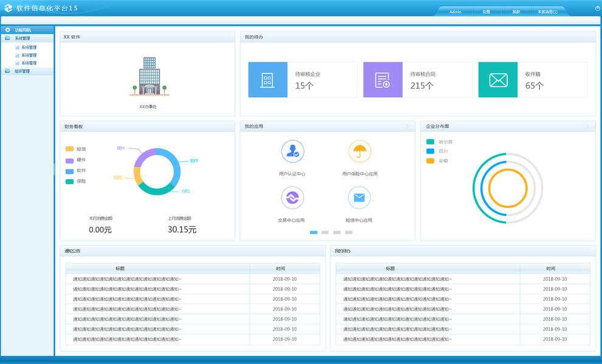Collapse the 系统管理 folder in sidebar
The image size is (602, 364).
coord(8,38)
